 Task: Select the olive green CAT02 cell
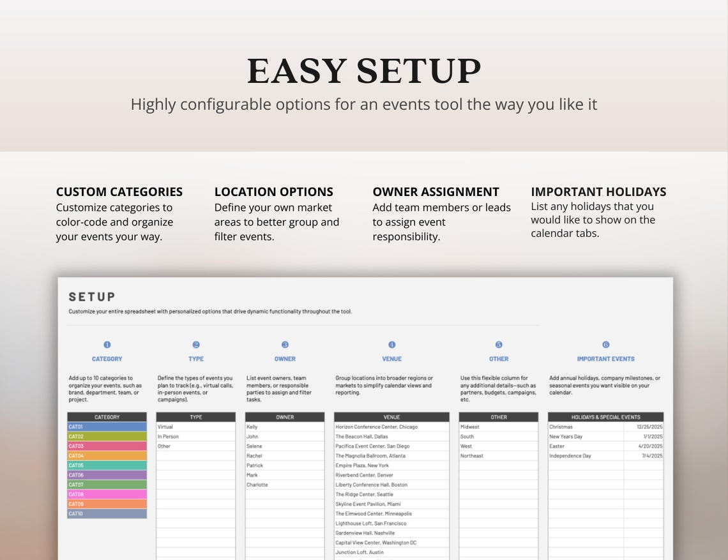coord(107,437)
